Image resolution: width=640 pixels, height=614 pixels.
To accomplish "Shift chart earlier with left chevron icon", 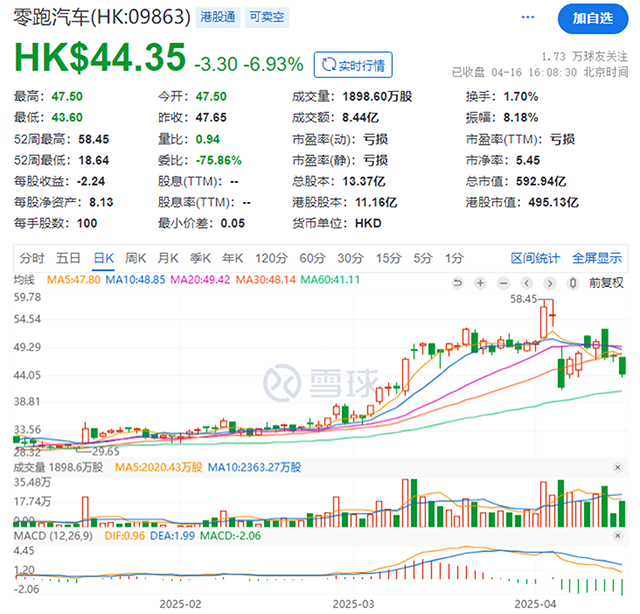I will (x=527, y=283).
